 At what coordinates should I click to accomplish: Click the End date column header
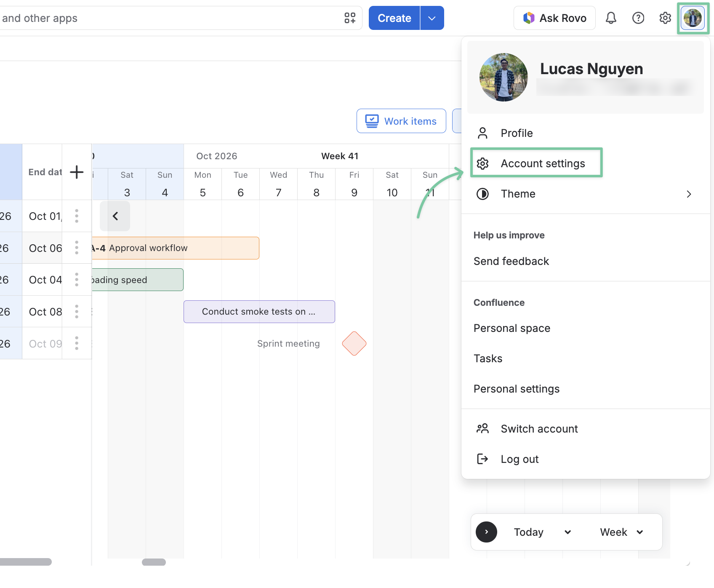42,172
